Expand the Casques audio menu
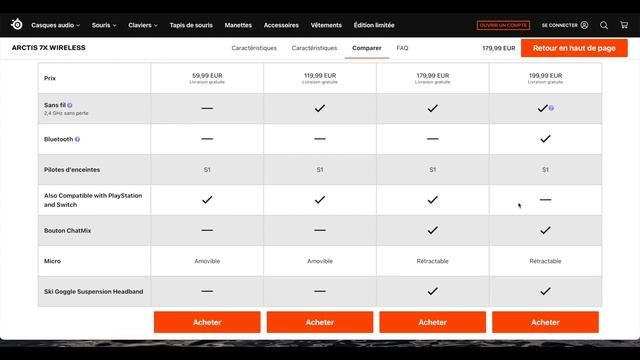 56,25
